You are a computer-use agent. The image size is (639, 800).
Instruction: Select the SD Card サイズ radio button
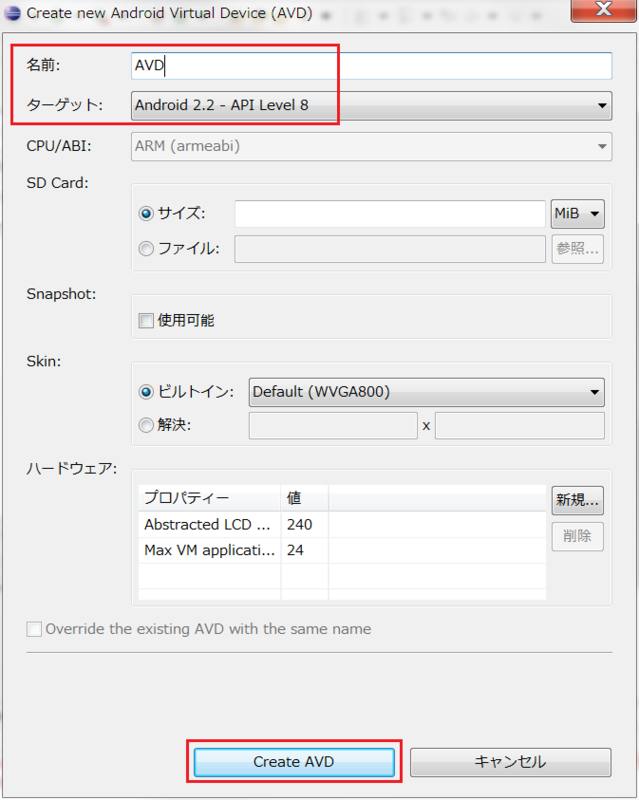[146, 213]
